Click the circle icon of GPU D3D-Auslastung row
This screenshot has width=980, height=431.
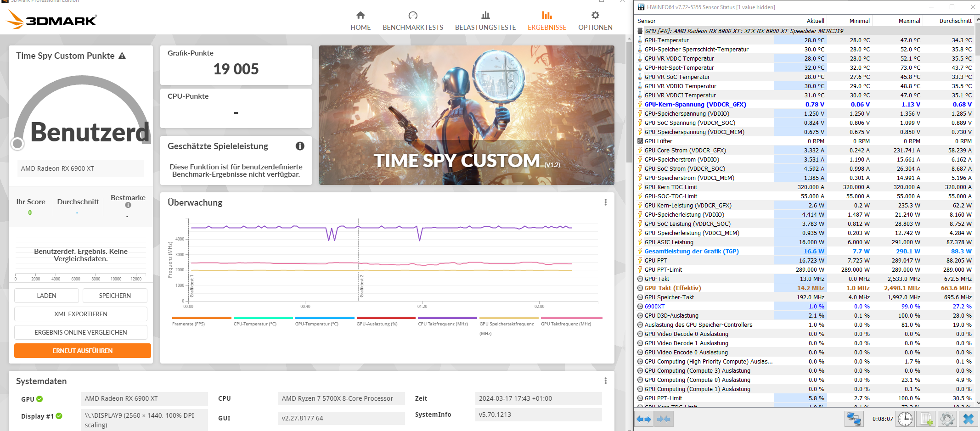coord(640,316)
